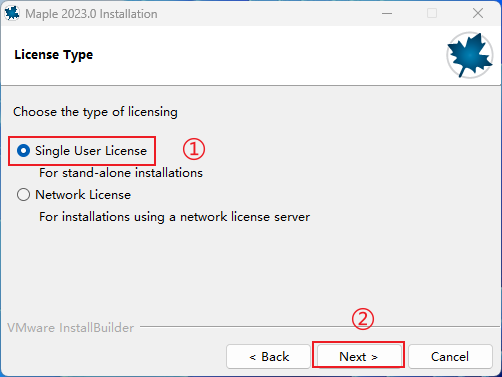Minimize the installer window
The width and height of the screenshot is (502, 377).
click(387, 14)
